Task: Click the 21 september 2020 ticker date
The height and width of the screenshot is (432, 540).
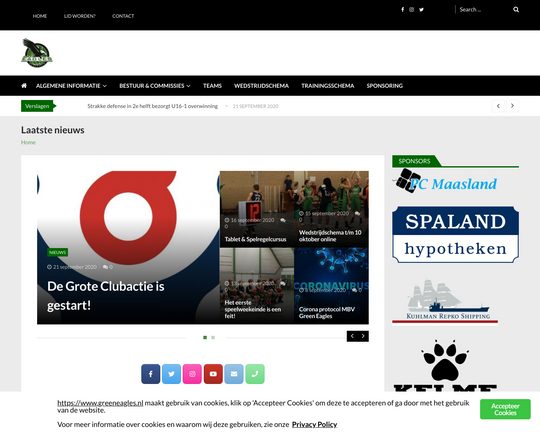Action: 256,106
